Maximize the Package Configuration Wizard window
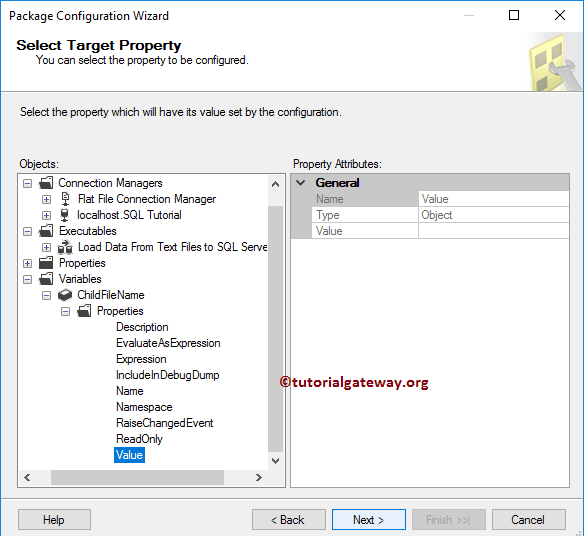The width and height of the screenshot is (584, 536). click(514, 15)
